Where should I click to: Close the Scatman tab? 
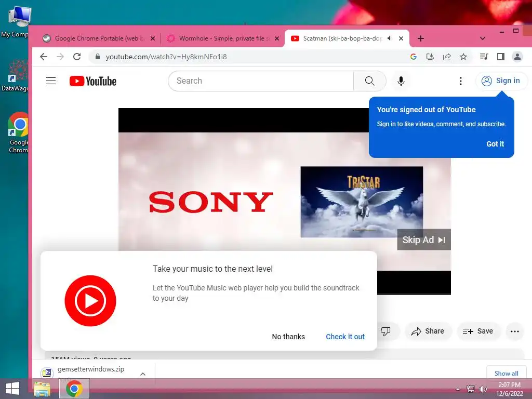pos(401,38)
